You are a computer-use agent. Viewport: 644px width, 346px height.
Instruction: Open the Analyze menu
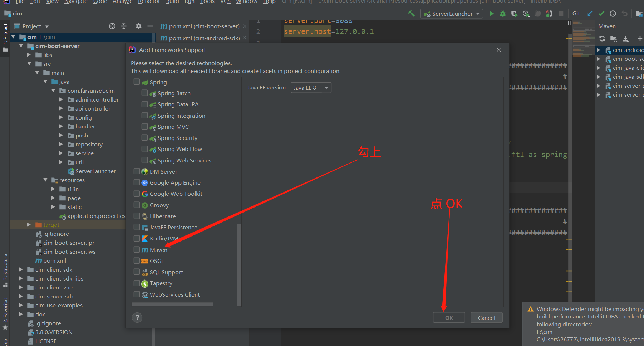coord(123,2)
